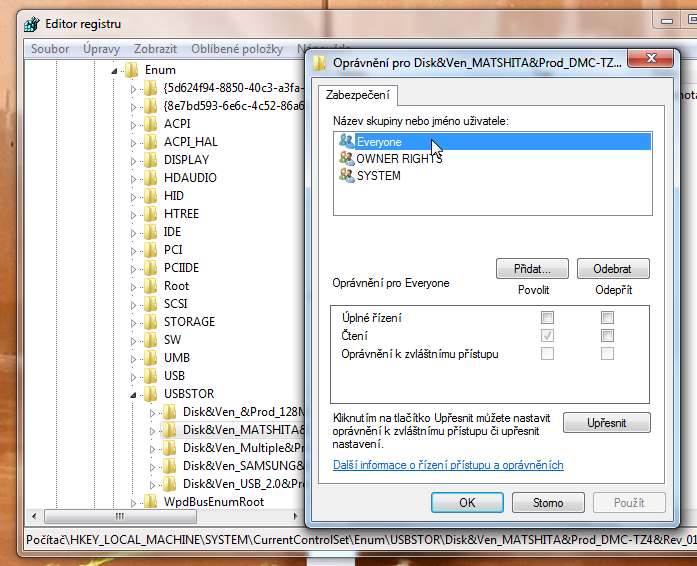Screen dimensions: 697x566
Task: Click the Enum folder icon
Action: (x=132, y=70)
